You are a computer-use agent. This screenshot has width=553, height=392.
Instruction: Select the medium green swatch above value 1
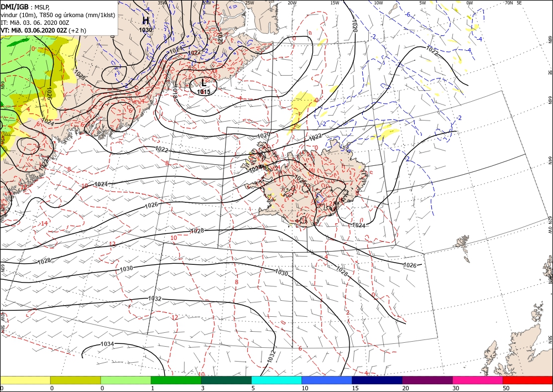click(176, 380)
